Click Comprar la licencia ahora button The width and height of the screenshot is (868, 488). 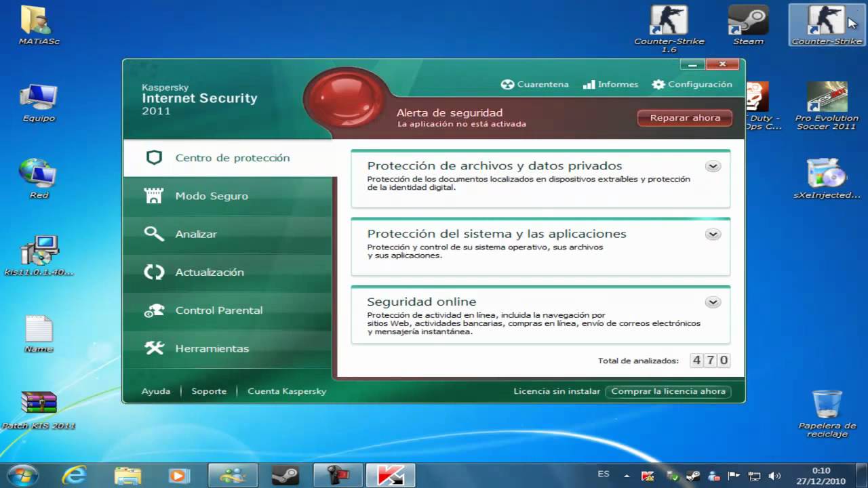[x=668, y=391]
